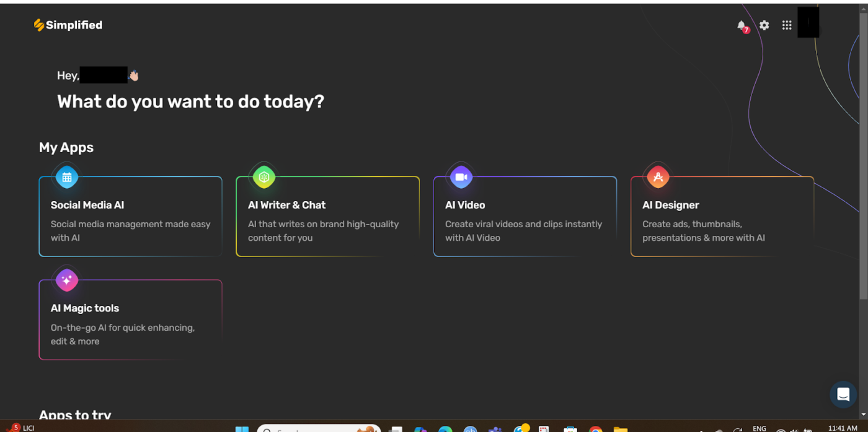Open the Windows Start menu
Viewport: 868px width, 432px height.
click(x=242, y=429)
